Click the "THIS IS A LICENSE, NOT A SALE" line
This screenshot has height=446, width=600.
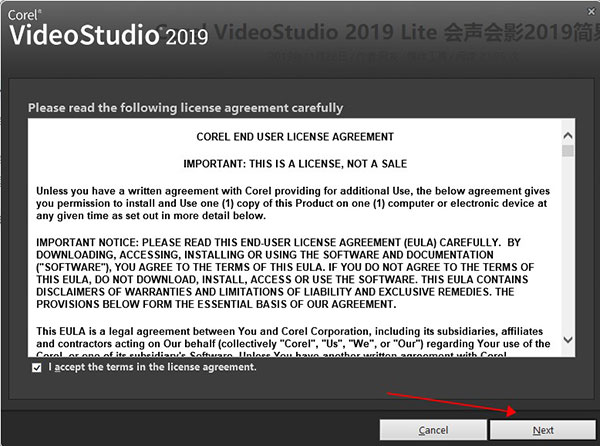pos(296,163)
